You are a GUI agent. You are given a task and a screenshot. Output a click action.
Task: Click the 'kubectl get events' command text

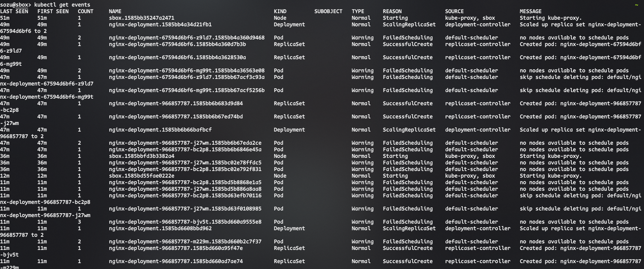coord(62,5)
